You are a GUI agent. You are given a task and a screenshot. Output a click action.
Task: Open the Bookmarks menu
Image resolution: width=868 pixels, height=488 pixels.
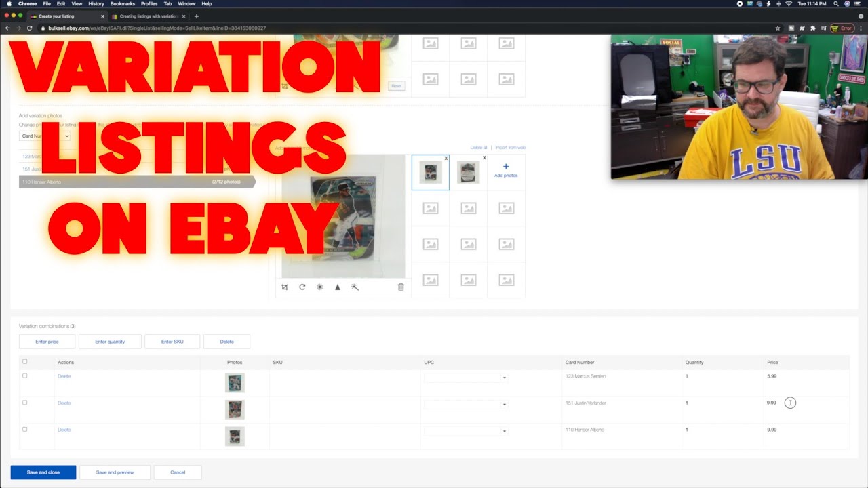pyautogui.click(x=123, y=3)
